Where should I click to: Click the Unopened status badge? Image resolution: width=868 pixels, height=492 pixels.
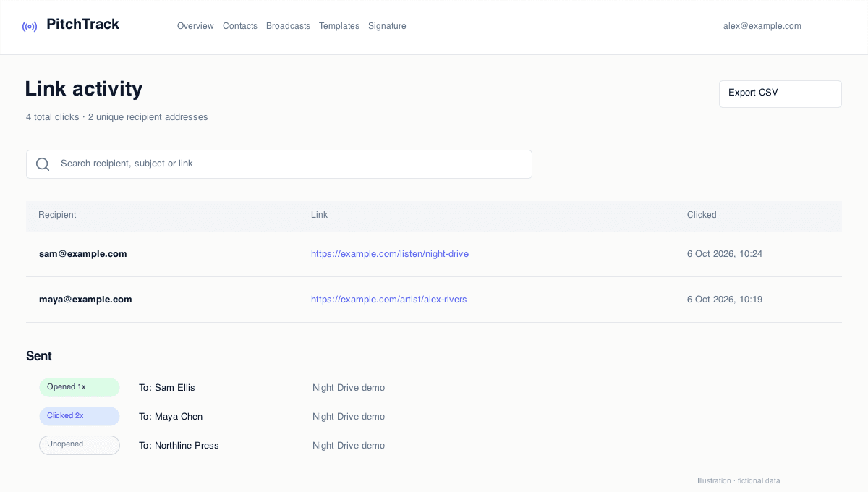(80, 445)
